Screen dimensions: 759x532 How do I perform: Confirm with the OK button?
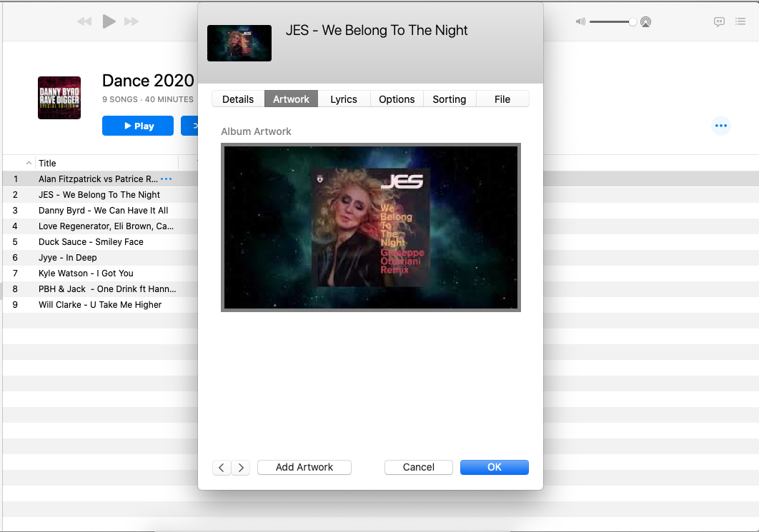point(495,467)
